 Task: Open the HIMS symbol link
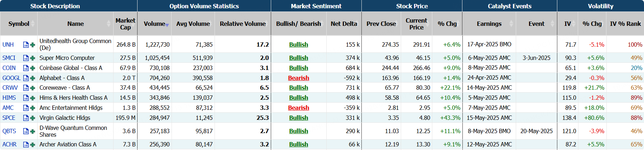9,98
